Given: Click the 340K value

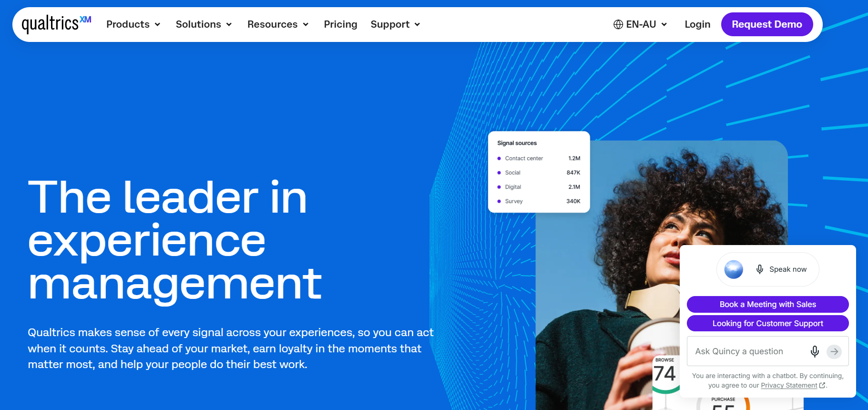Looking at the screenshot, I should (x=573, y=201).
